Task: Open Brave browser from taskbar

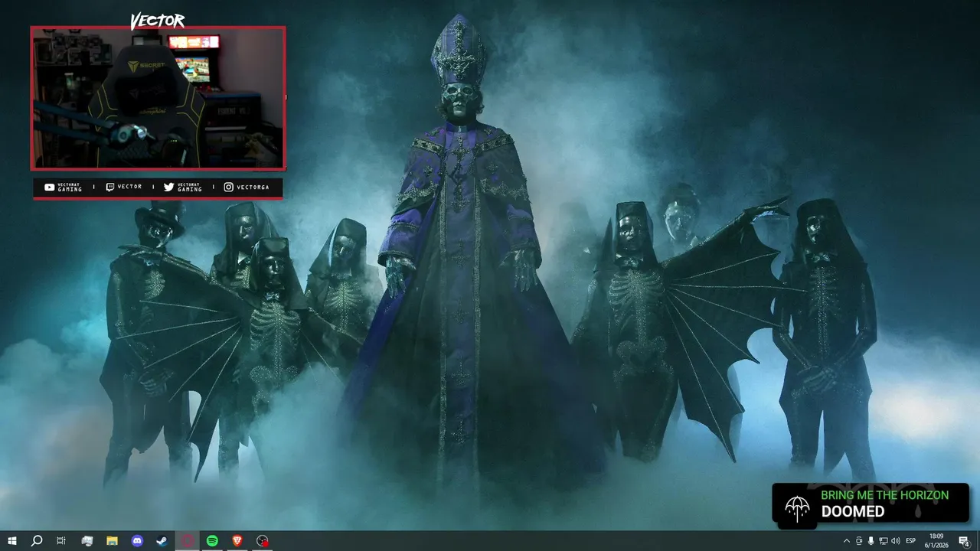Action: click(x=237, y=541)
